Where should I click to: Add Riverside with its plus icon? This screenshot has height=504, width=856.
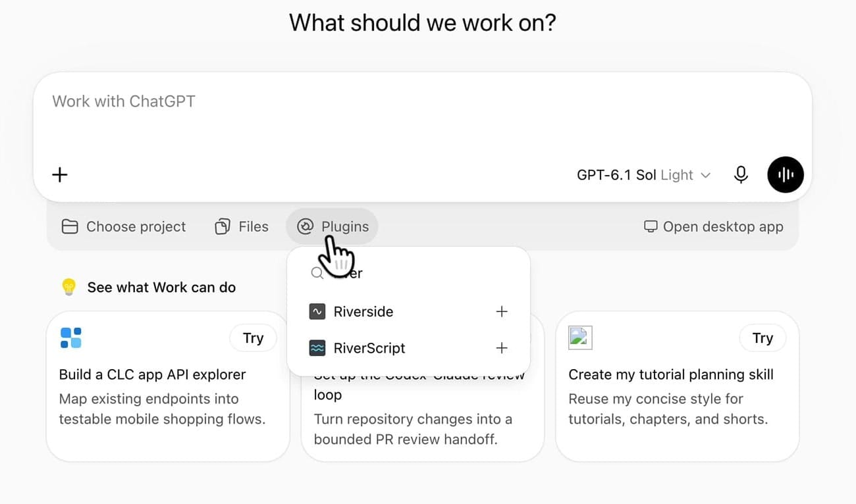point(502,312)
